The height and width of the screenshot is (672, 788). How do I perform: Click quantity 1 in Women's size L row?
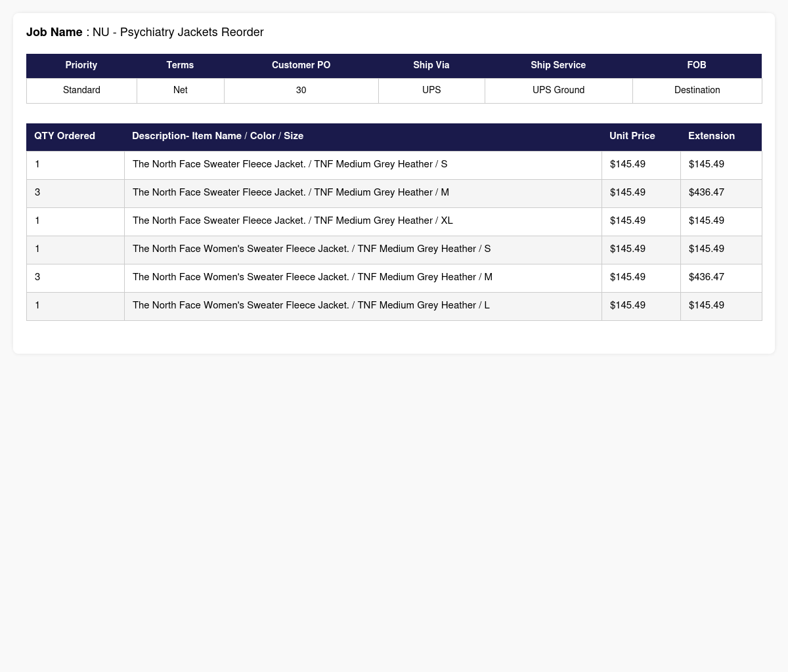tap(76, 306)
